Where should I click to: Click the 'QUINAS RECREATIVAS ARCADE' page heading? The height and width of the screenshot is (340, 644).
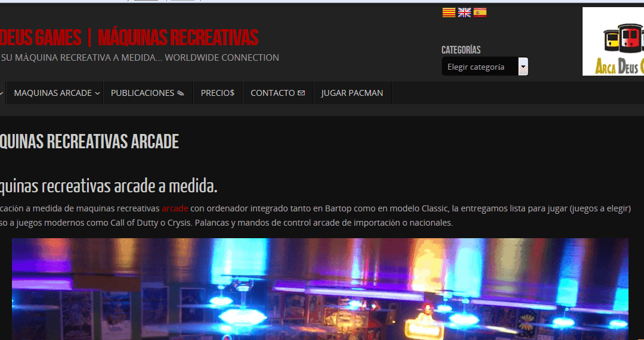point(89,142)
